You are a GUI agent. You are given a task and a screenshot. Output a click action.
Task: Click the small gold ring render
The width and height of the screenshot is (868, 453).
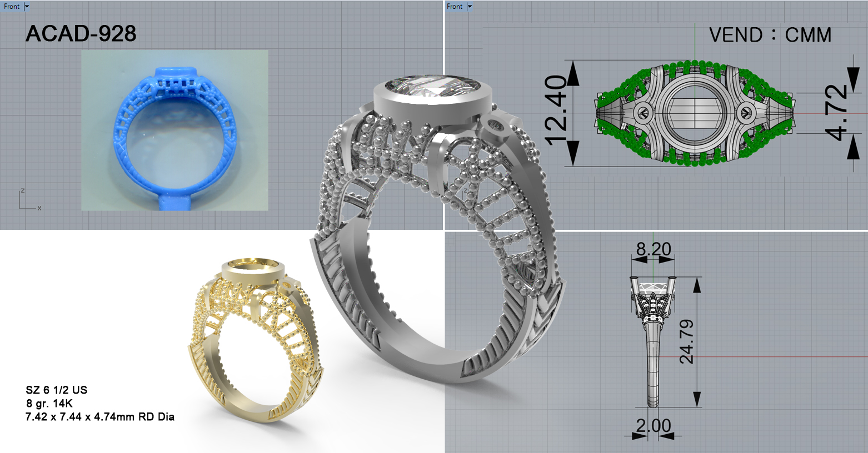256,340
